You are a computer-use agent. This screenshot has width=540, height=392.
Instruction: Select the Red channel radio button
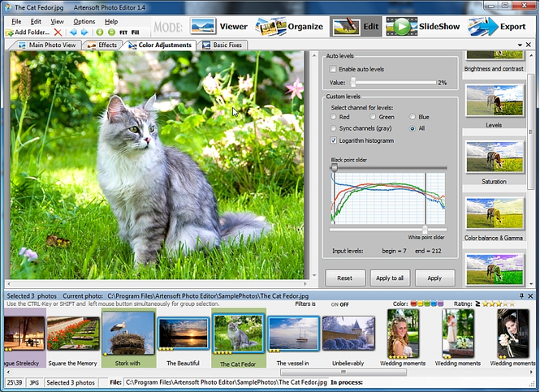(333, 117)
